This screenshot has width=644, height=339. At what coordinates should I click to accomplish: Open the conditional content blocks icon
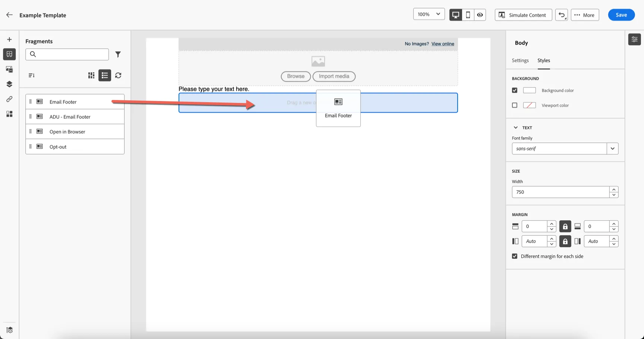tap(9, 114)
